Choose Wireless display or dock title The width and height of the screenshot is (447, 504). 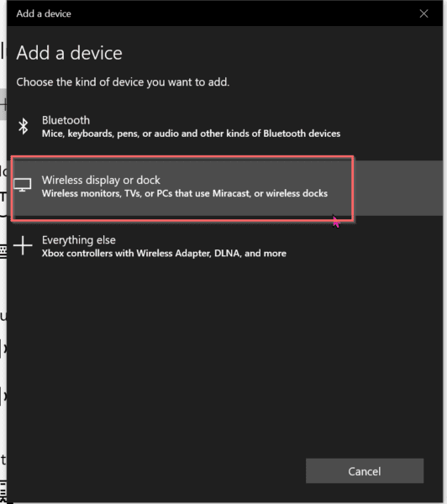coord(101,180)
